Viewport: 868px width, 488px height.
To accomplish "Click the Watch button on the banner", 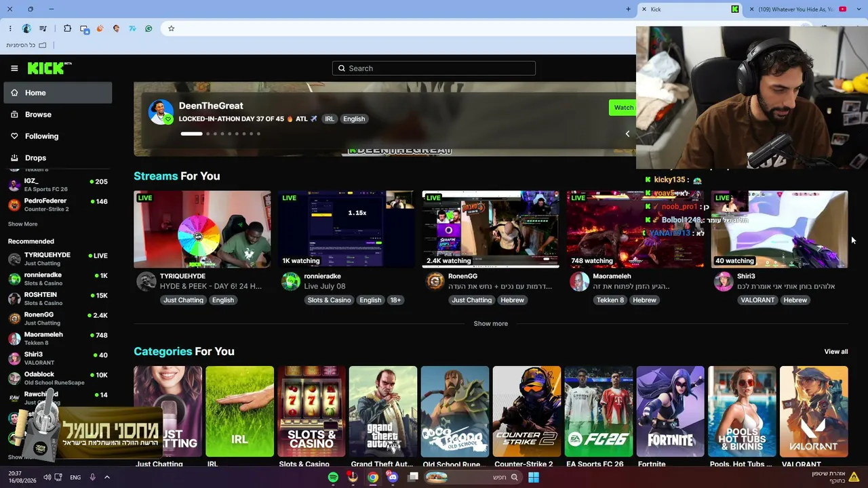I will pyautogui.click(x=623, y=108).
